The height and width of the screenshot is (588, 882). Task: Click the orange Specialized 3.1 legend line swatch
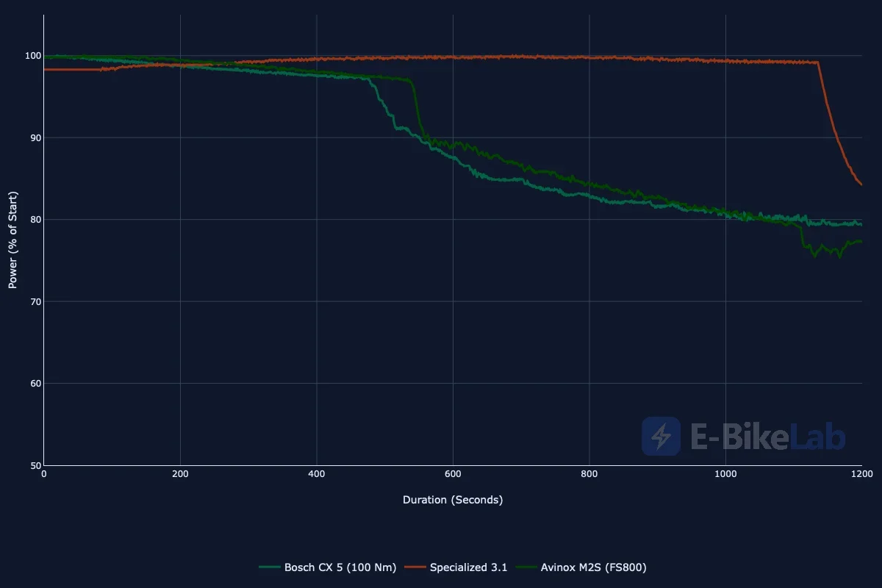coord(415,567)
